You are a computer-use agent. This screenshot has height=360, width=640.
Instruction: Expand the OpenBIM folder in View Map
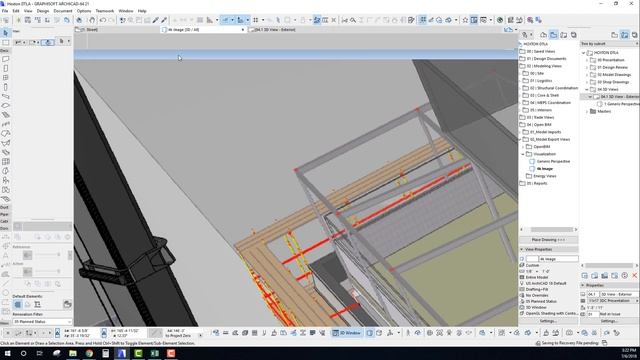pyautogui.click(x=523, y=147)
